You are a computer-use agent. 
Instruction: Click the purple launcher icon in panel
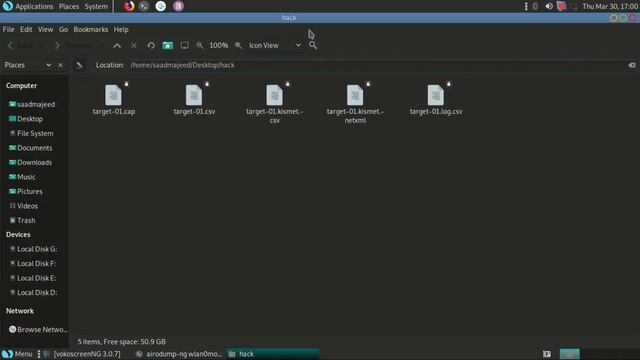(178, 6)
